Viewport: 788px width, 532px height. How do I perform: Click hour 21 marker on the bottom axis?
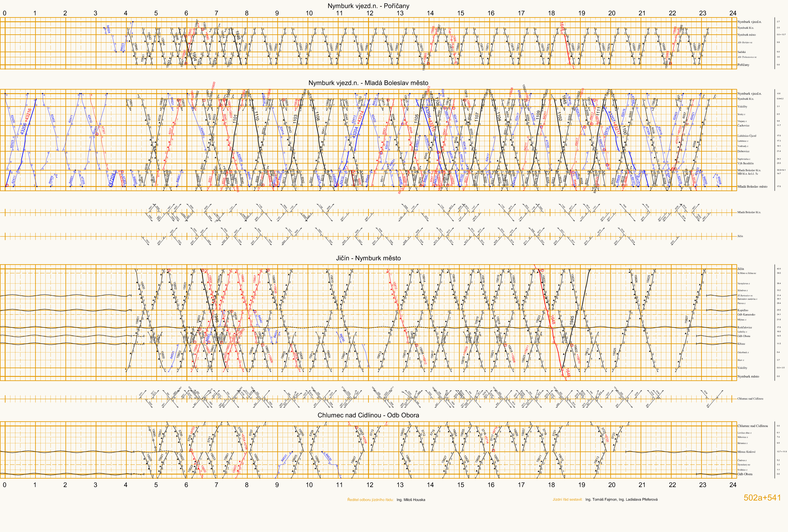point(642,485)
